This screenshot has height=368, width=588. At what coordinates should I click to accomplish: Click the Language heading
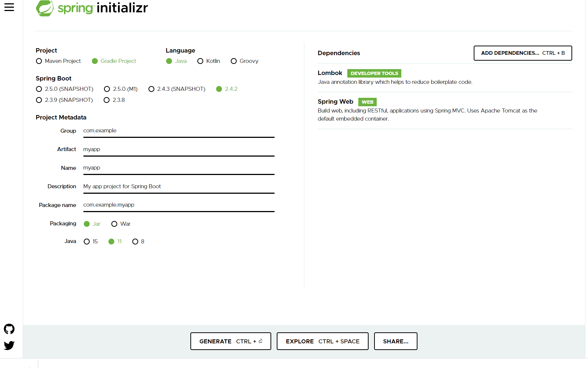click(x=180, y=50)
